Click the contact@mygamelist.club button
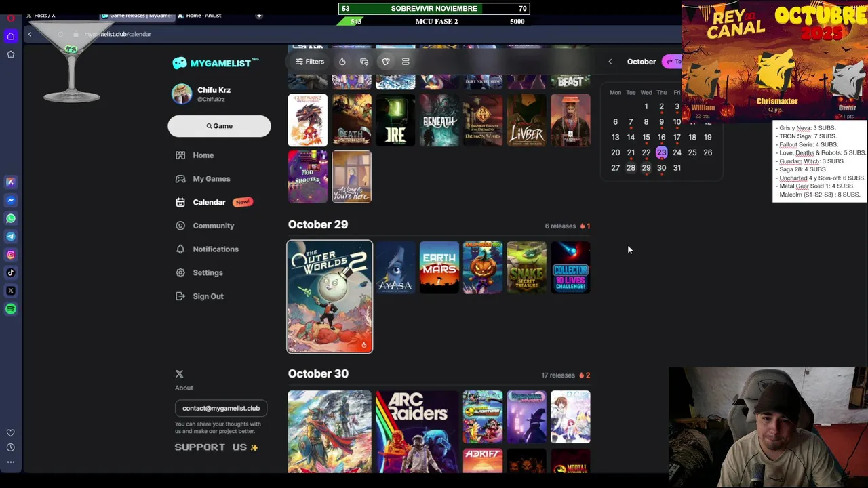The image size is (868, 488). [x=221, y=408]
